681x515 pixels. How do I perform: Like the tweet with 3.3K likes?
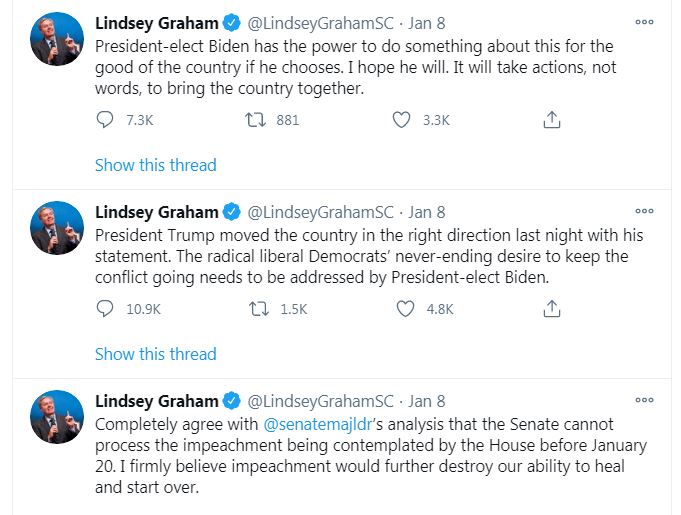pyautogui.click(x=402, y=119)
